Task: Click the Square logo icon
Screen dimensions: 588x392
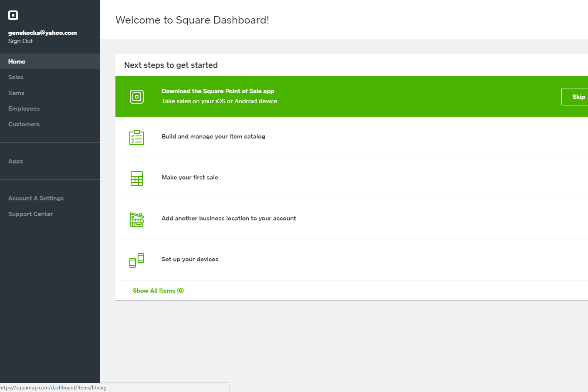Action: pos(13,15)
